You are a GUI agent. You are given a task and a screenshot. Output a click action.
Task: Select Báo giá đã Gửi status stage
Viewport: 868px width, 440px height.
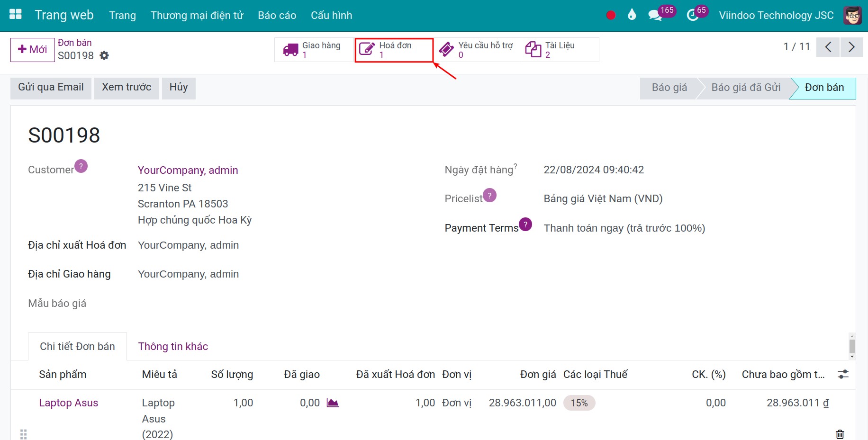pos(746,88)
